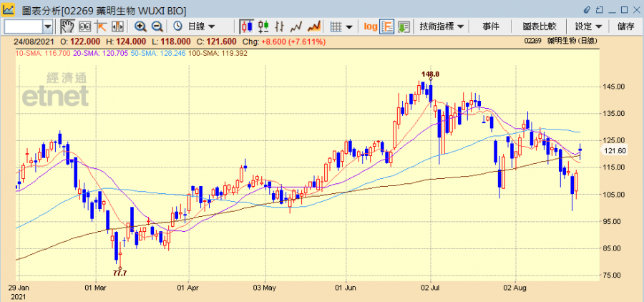644x302 pixels.
Task: Toggle log scale on the price axis
Action: coord(370,26)
